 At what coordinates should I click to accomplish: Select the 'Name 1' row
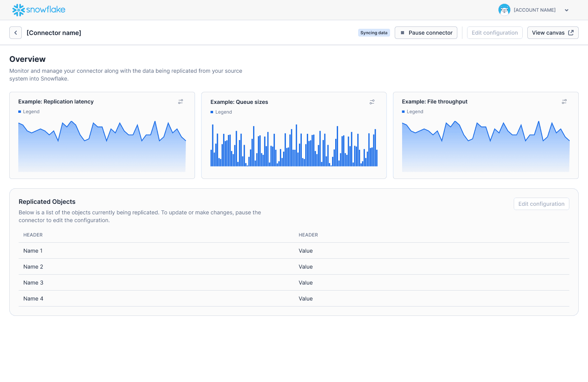tap(294, 251)
